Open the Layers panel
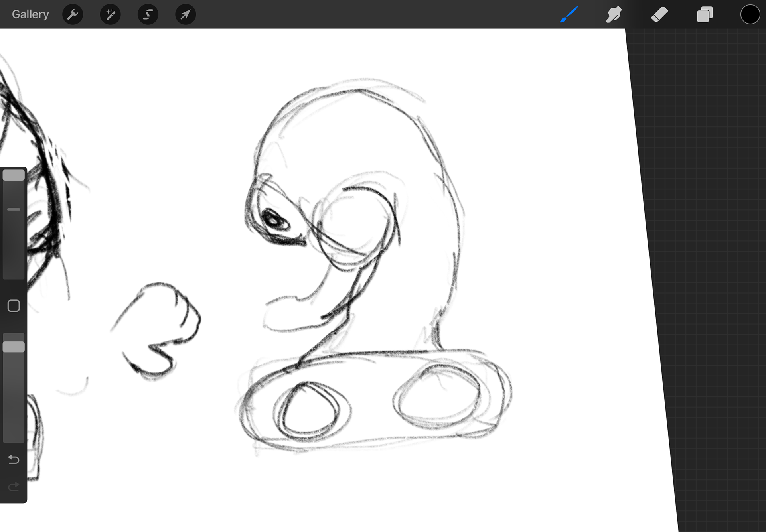Screen dimensions: 766x532 point(705,14)
